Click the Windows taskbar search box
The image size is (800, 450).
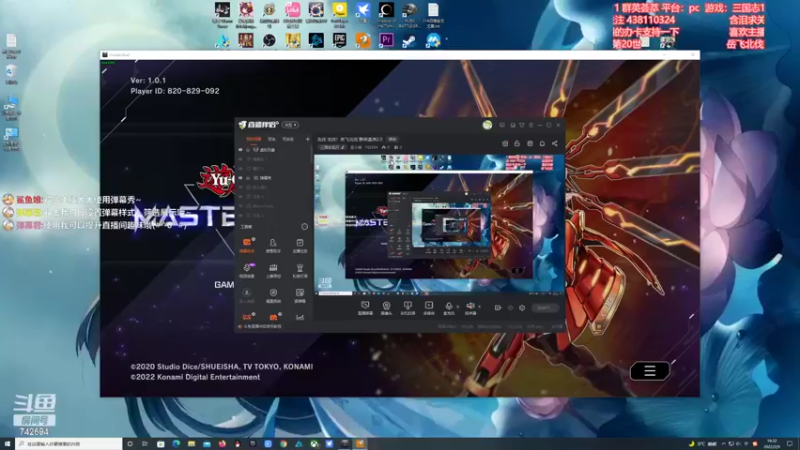point(69,444)
